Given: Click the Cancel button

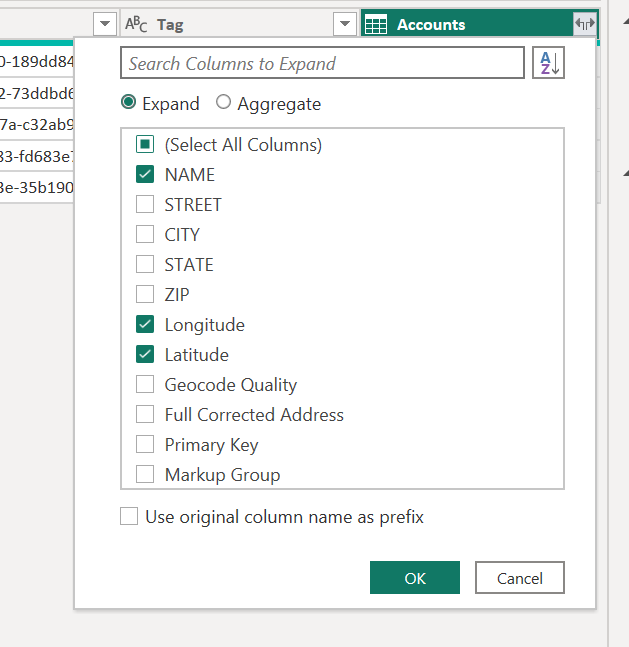Looking at the screenshot, I should (519, 578).
